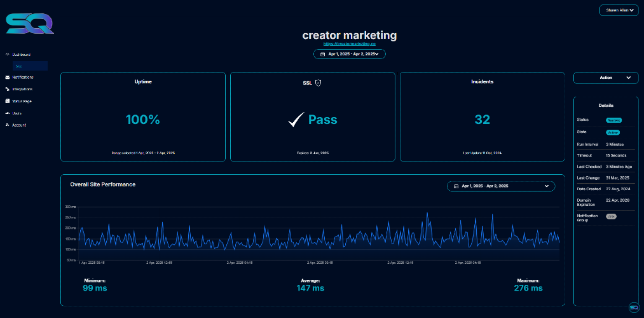This screenshot has height=318, width=644.
Task: Click the calendar icon in the performance date range
Action: tap(456, 186)
